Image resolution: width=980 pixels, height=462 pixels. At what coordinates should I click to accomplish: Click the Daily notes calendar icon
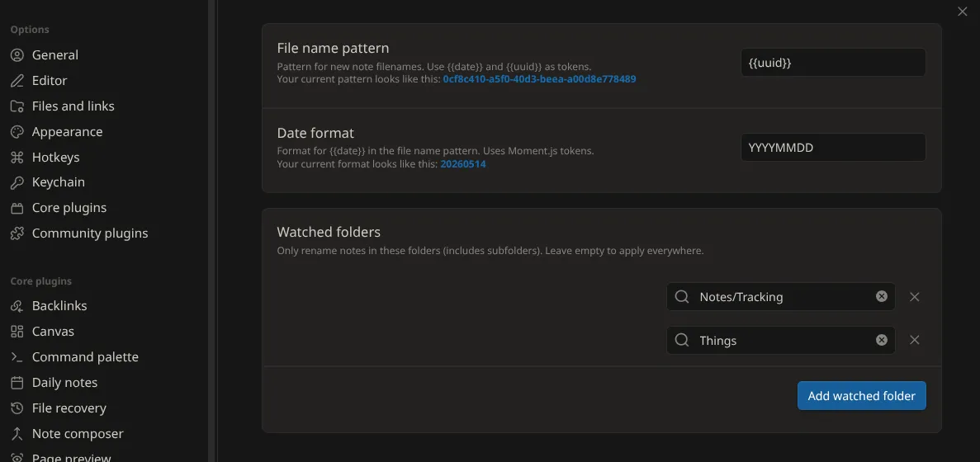click(17, 383)
